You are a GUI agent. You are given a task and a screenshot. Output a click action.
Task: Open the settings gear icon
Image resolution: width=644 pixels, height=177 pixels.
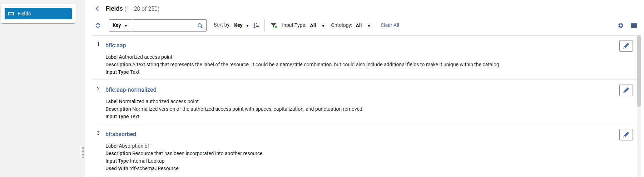(621, 25)
